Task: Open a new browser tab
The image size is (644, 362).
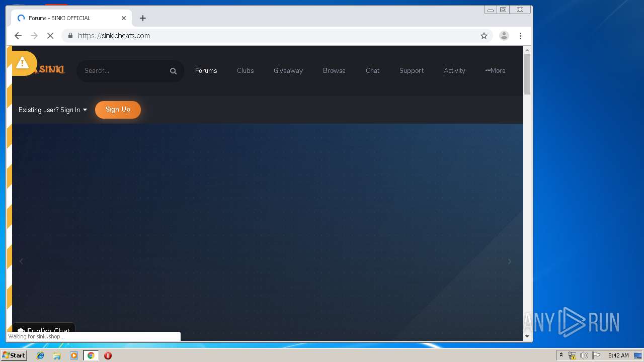Action: tap(143, 18)
